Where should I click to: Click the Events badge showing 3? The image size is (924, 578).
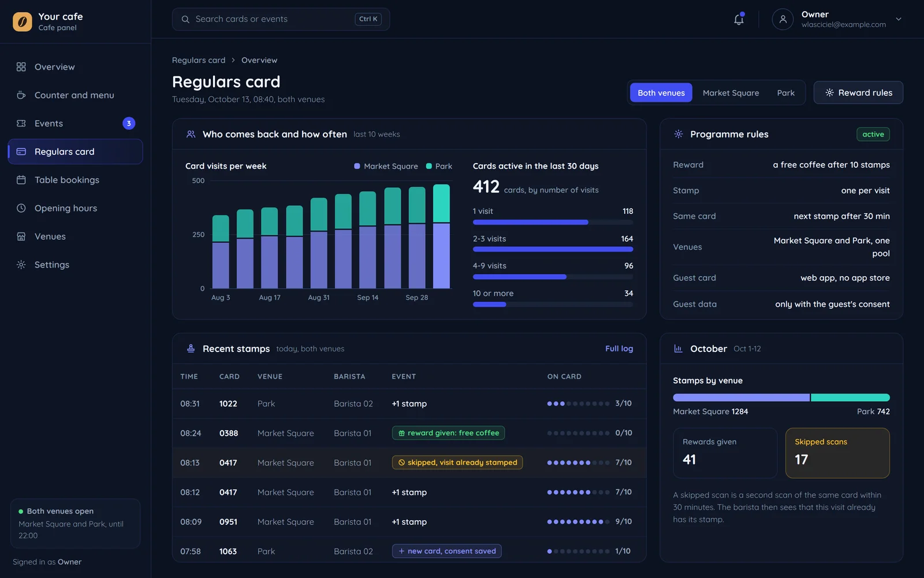pyautogui.click(x=129, y=124)
